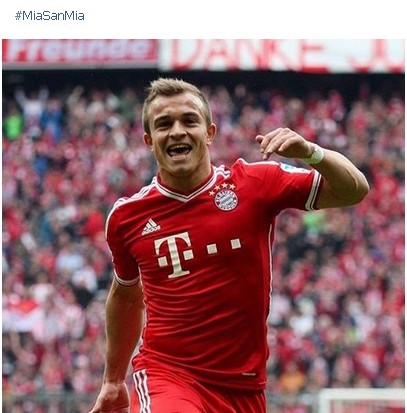Click the player's smiling face
Screen dimensions: 407x413
[178, 135]
